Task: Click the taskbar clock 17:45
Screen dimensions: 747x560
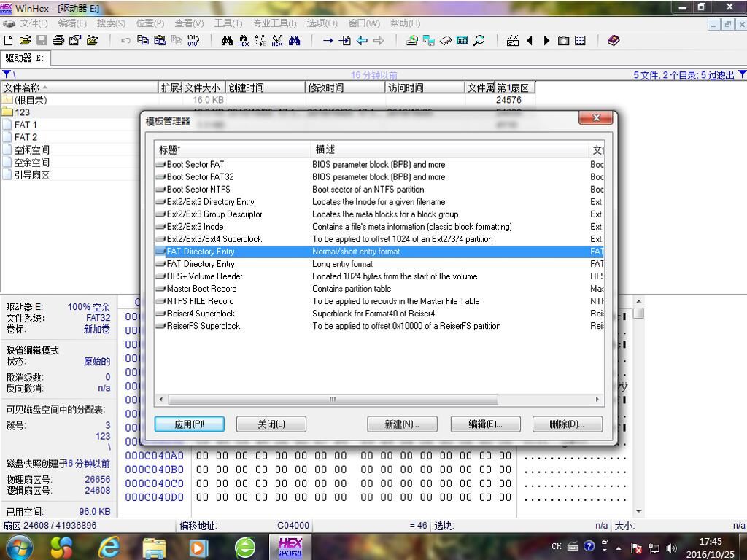Action: pyautogui.click(x=711, y=542)
